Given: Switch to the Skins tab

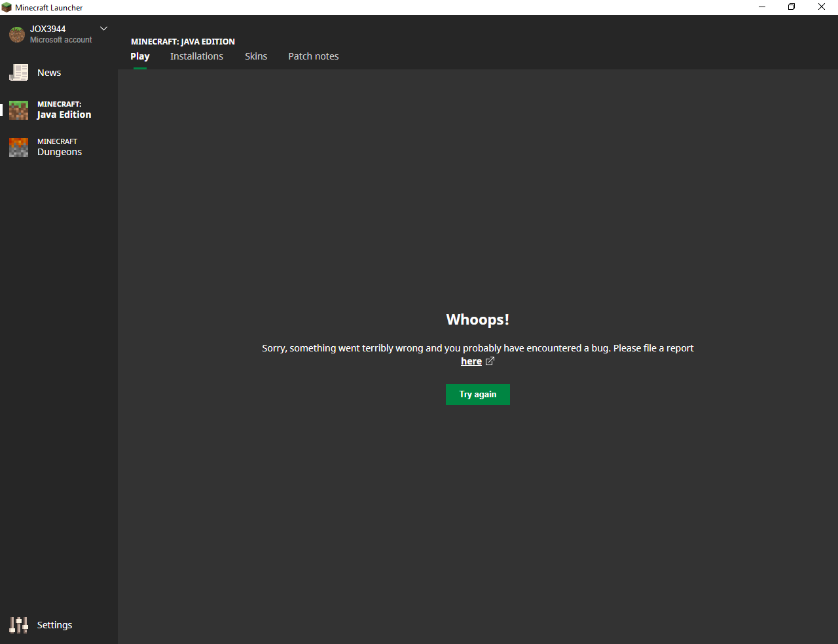Looking at the screenshot, I should (256, 56).
